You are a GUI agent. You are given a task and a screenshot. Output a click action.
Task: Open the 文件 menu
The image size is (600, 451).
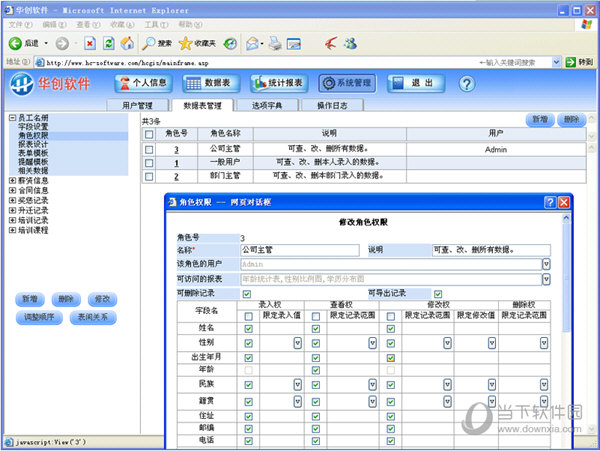point(20,24)
